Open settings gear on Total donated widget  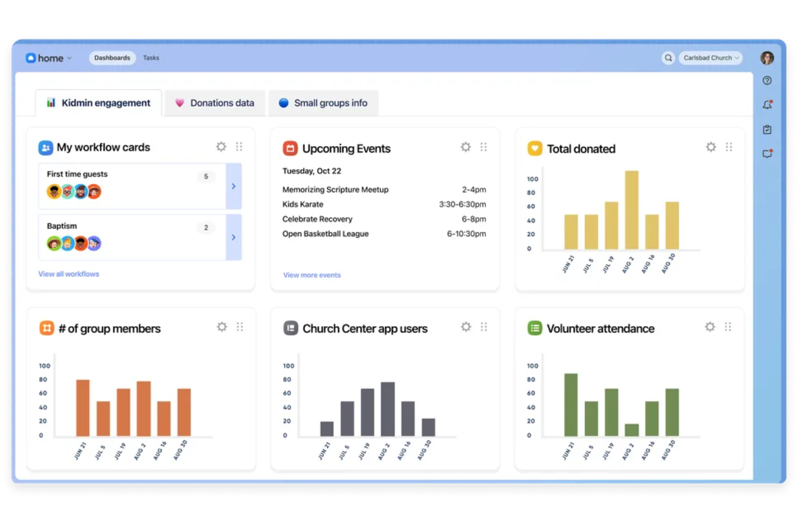coord(710,146)
